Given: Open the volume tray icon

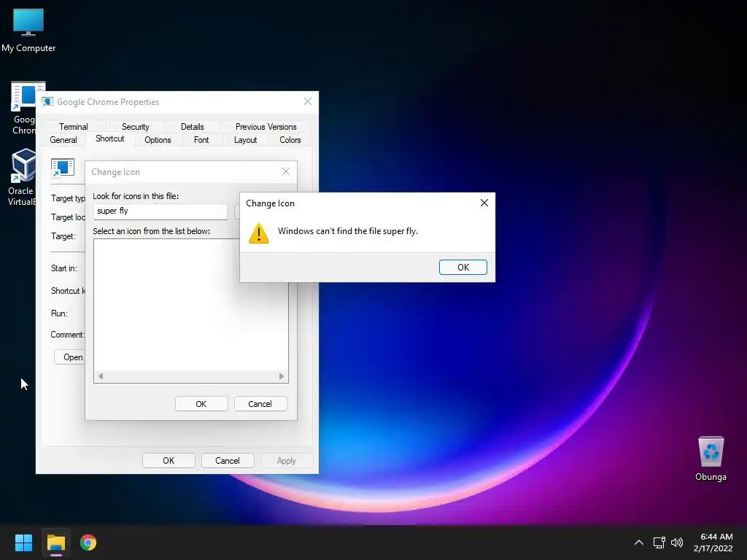Looking at the screenshot, I should [x=676, y=542].
